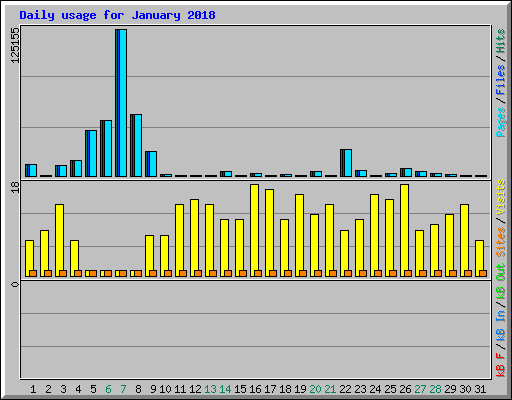
Task: Click the cyan "Pages" legend label
Action: point(501,122)
